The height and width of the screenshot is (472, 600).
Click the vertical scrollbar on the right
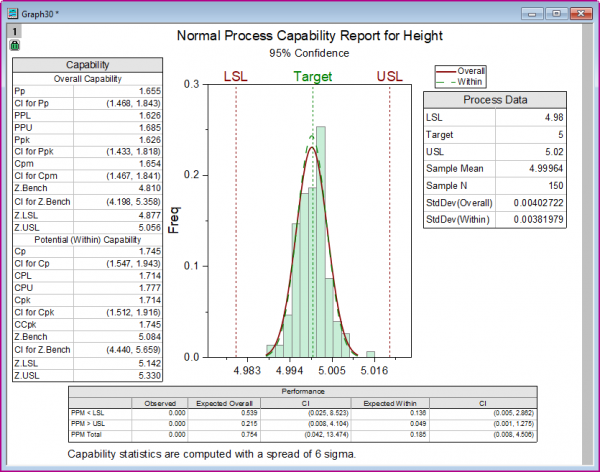point(587,245)
